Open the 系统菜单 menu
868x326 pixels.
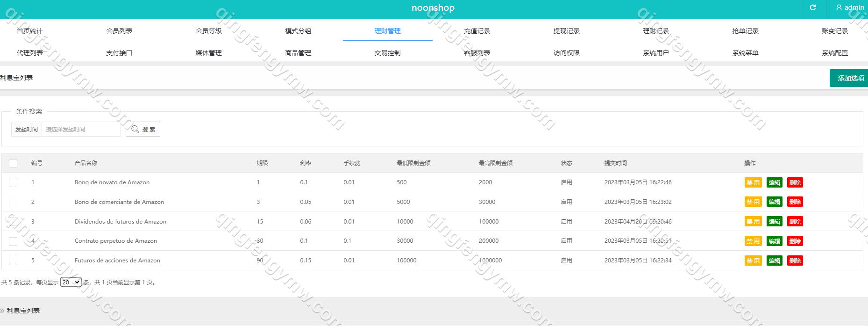746,53
